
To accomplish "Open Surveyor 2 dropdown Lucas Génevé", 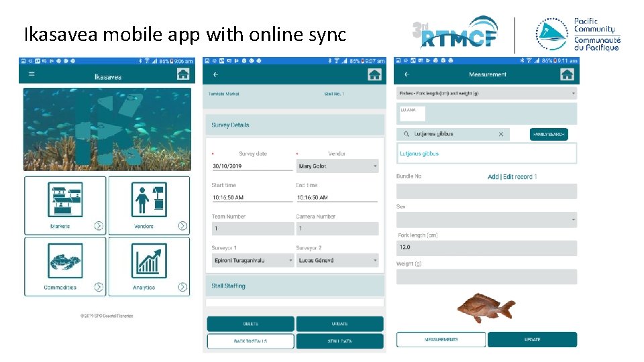I will pos(337,260).
